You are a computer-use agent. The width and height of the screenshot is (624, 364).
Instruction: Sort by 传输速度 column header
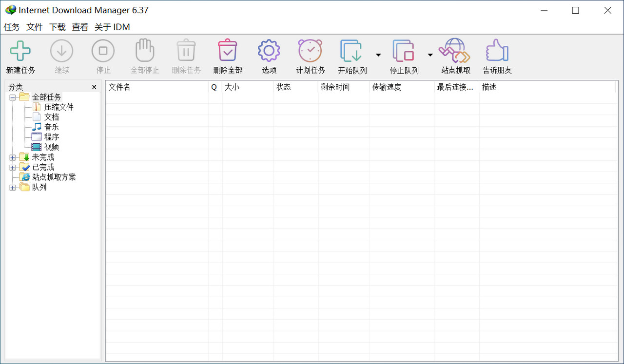coord(402,87)
